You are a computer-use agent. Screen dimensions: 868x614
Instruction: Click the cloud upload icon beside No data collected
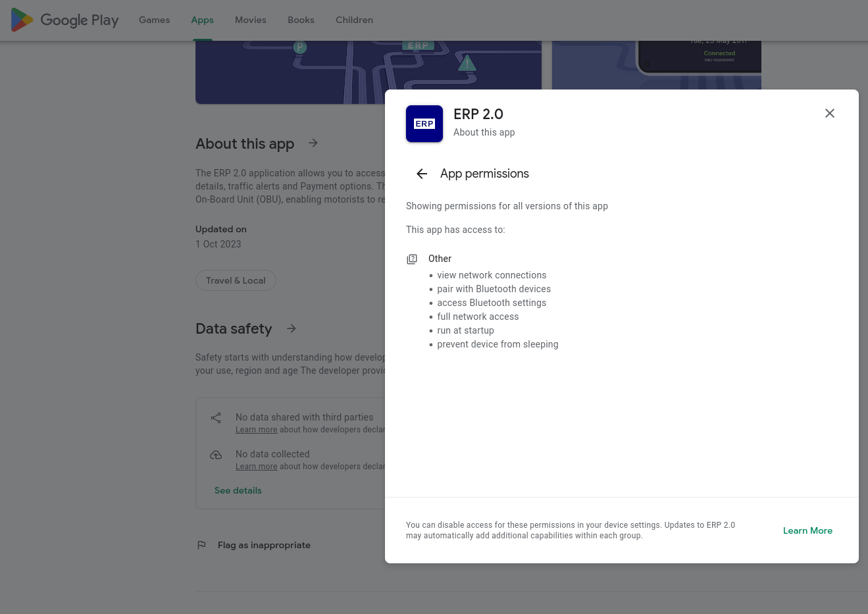click(x=216, y=455)
